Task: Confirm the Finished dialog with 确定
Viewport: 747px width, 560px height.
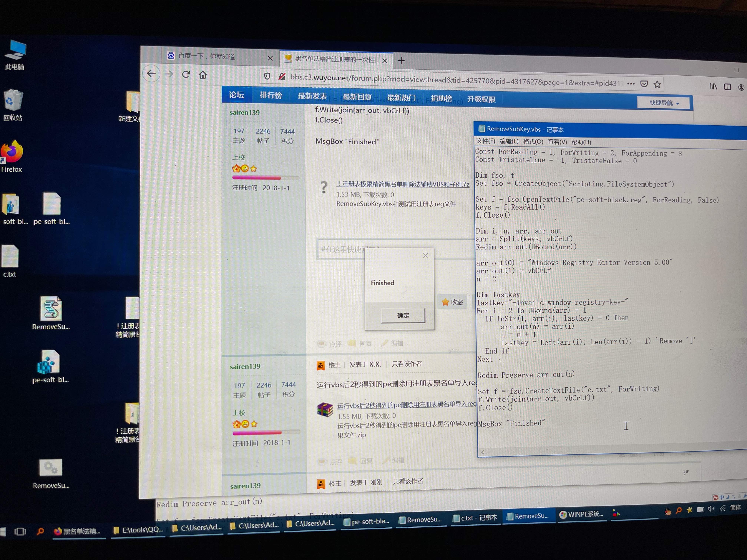Action: coord(403,316)
